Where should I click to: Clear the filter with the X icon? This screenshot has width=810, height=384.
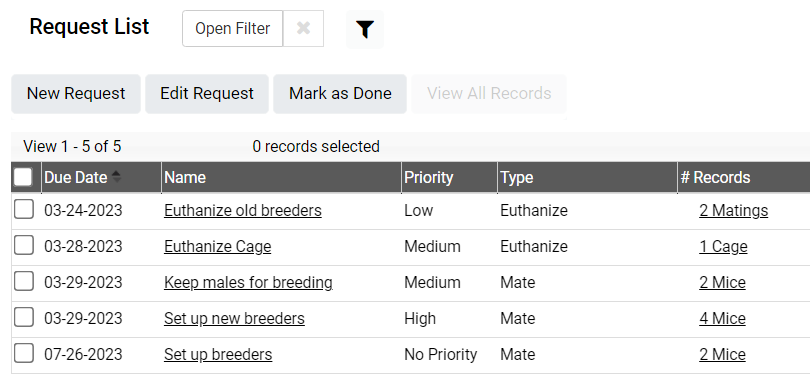pyautogui.click(x=303, y=28)
